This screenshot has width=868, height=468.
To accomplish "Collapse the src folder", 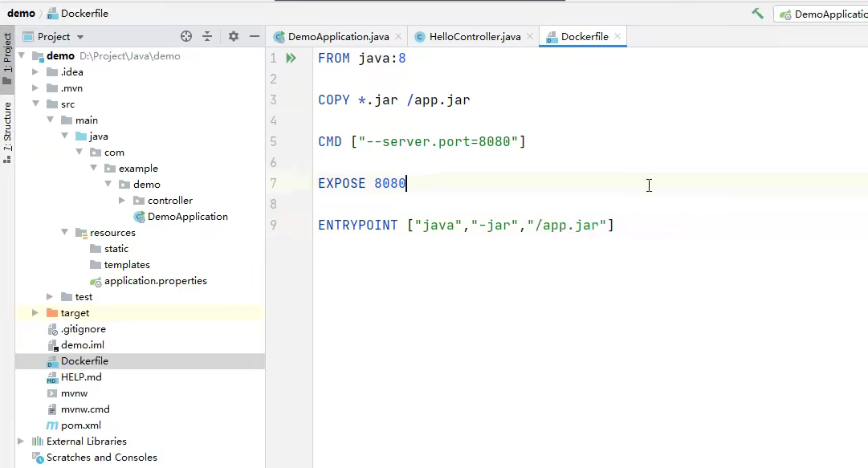I will click(36, 104).
